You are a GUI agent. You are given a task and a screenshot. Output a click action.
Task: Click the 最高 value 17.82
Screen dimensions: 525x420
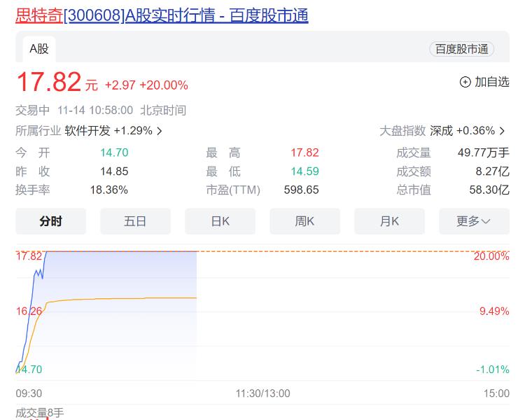point(304,153)
